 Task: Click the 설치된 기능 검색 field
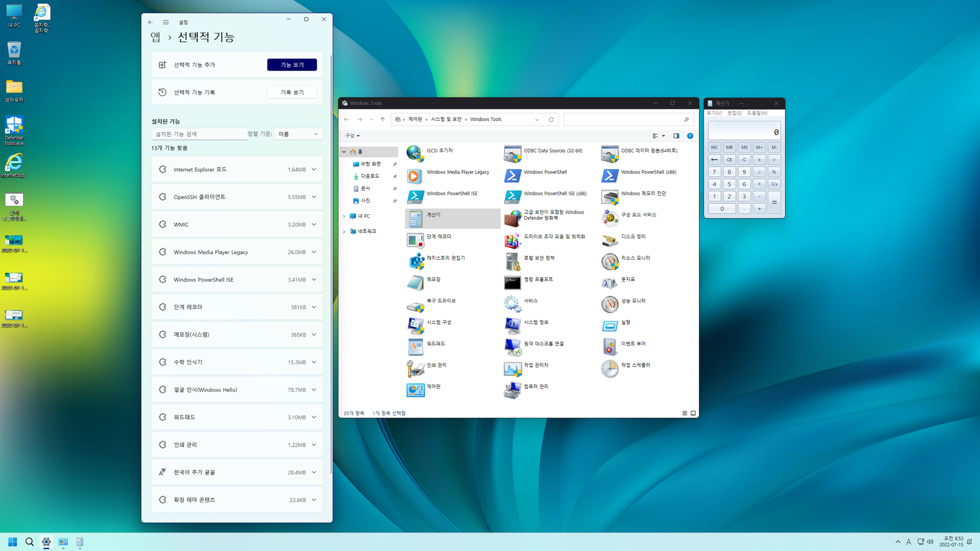[199, 134]
